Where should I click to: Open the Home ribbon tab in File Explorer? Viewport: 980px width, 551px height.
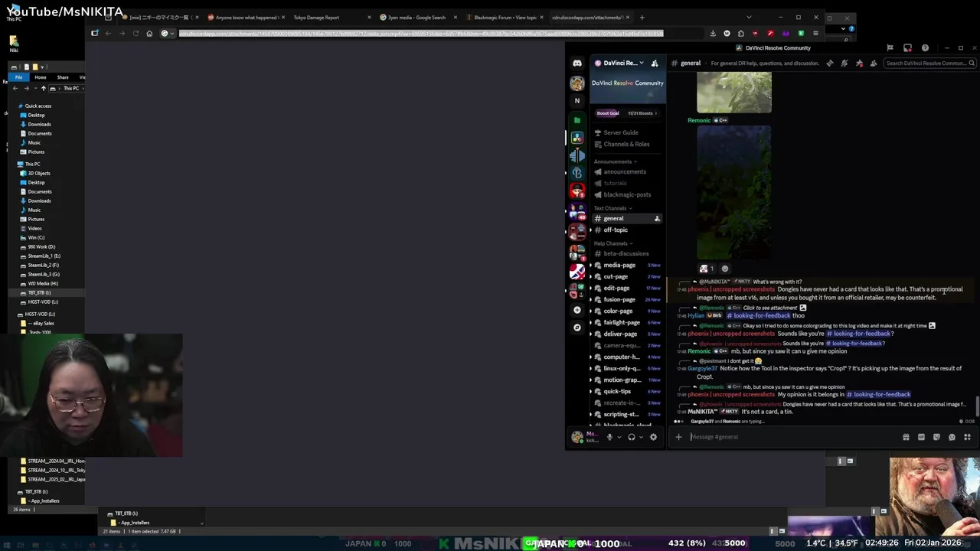[x=41, y=77]
